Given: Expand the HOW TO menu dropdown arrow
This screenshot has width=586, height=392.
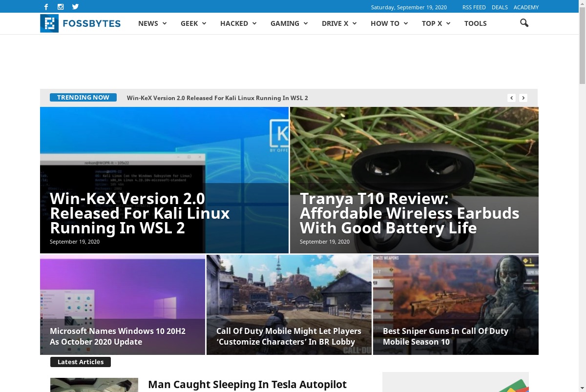Looking at the screenshot, I should click(x=405, y=23).
